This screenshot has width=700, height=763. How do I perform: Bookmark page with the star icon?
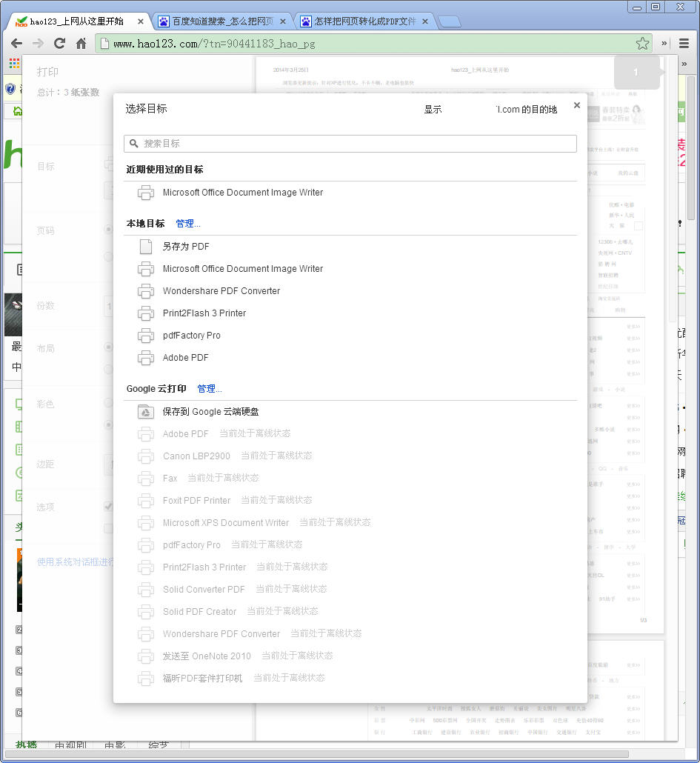(x=642, y=43)
